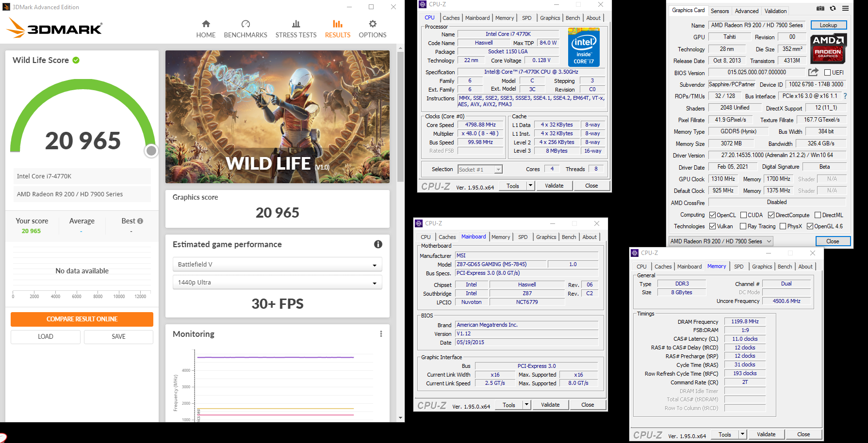Toggle the Ray Tracing checkbox
Image resolution: width=868 pixels, height=443 pixels.
point(743,226)
